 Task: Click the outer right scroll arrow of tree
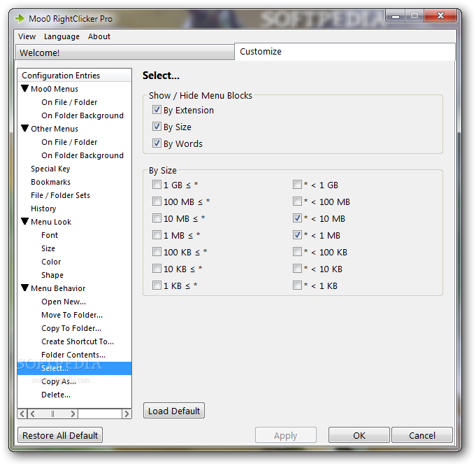click(127, 414)
